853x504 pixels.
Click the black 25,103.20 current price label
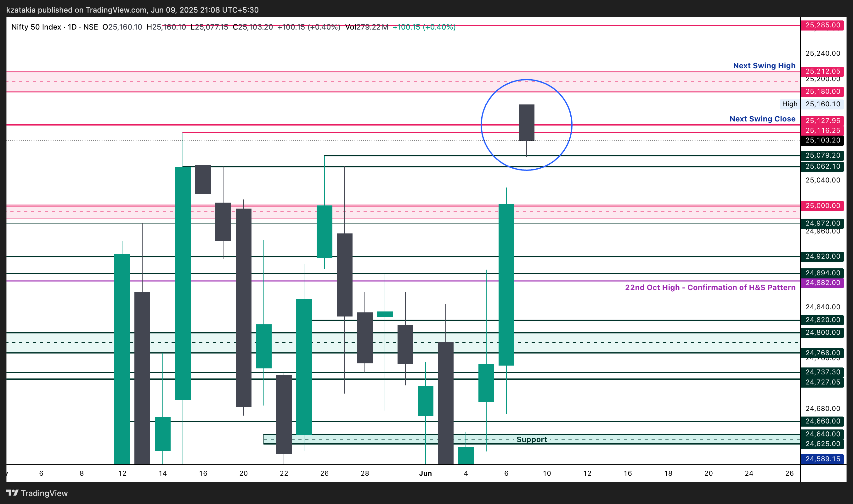(822, 140)
